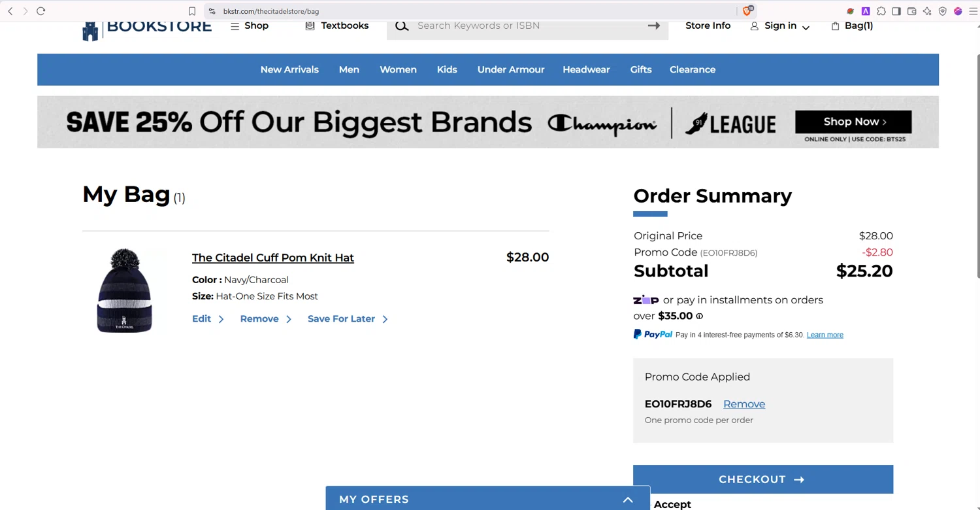The image size is (980, 510).
Task: Open the Brave wallet icon
Action: [x=911, y=11]
